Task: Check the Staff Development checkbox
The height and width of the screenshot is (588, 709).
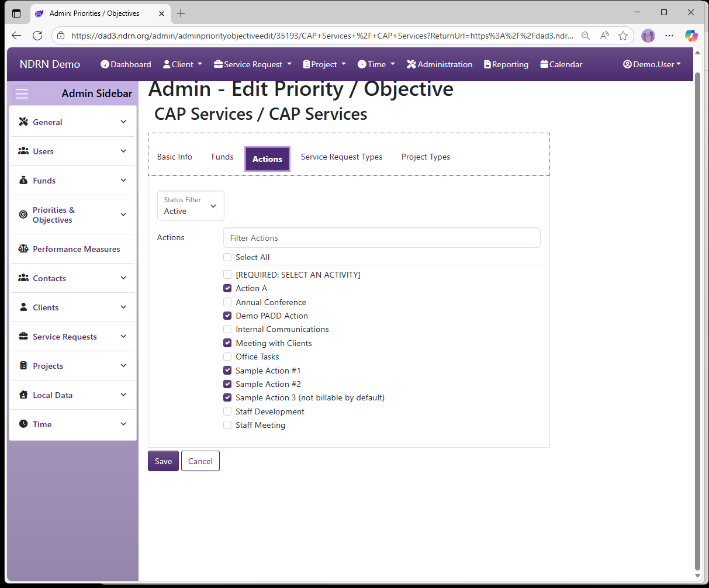Action: 227,411
